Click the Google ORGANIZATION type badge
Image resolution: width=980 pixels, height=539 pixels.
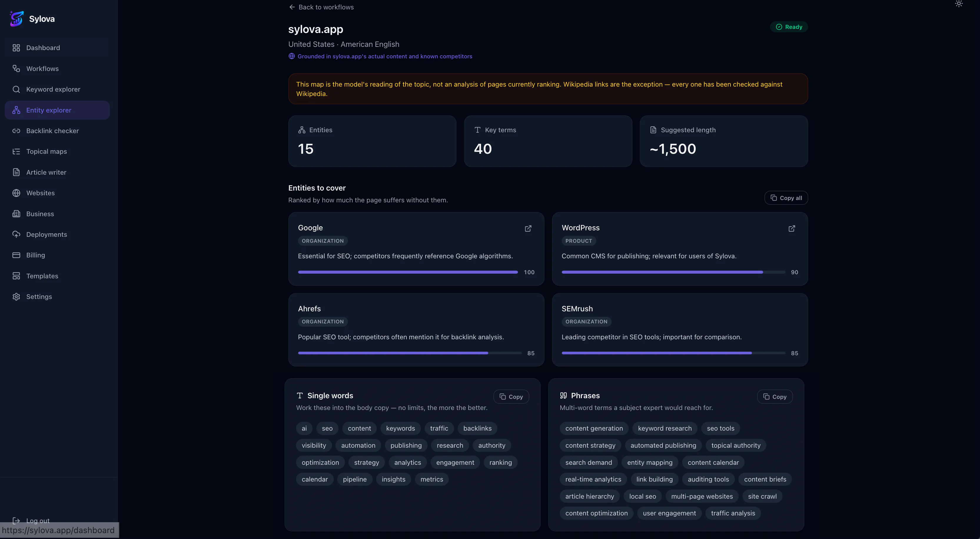323,241
